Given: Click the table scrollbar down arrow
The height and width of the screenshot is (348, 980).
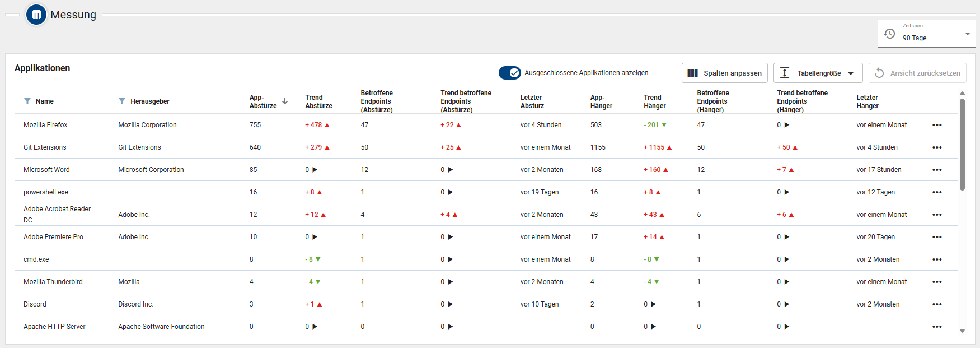Looking at the screenshot, I should tap(962, 331).
